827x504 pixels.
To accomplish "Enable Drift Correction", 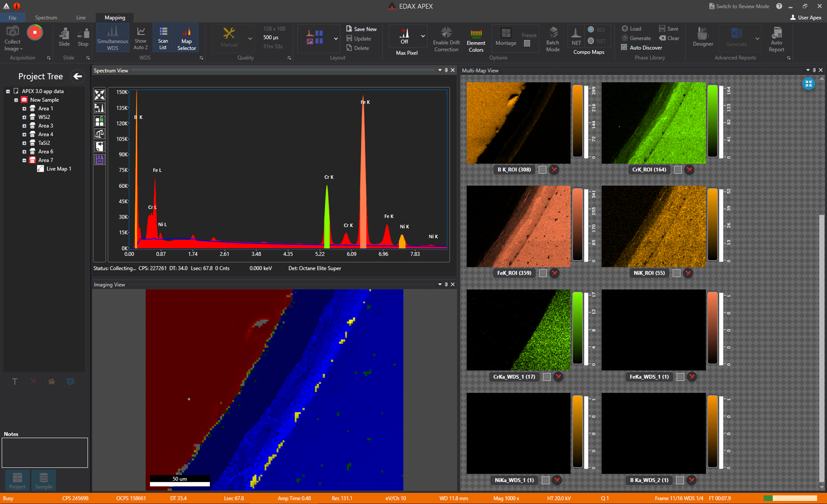I will 446,38.
